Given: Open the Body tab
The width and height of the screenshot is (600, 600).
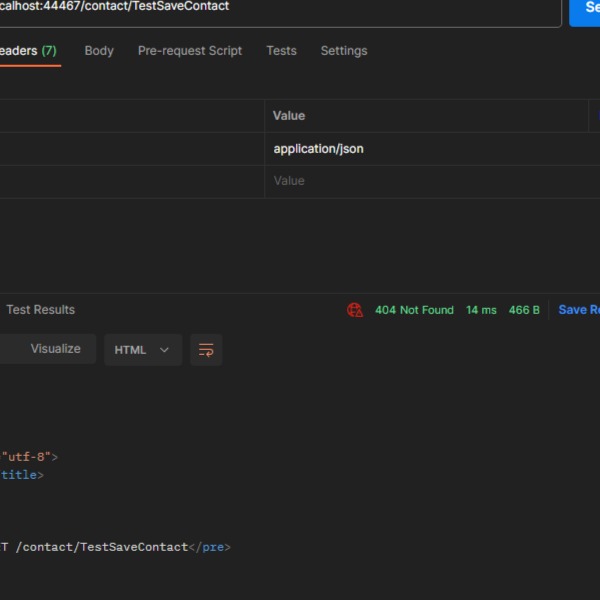Looking at the screenshot, I should [x=99, y=51].
